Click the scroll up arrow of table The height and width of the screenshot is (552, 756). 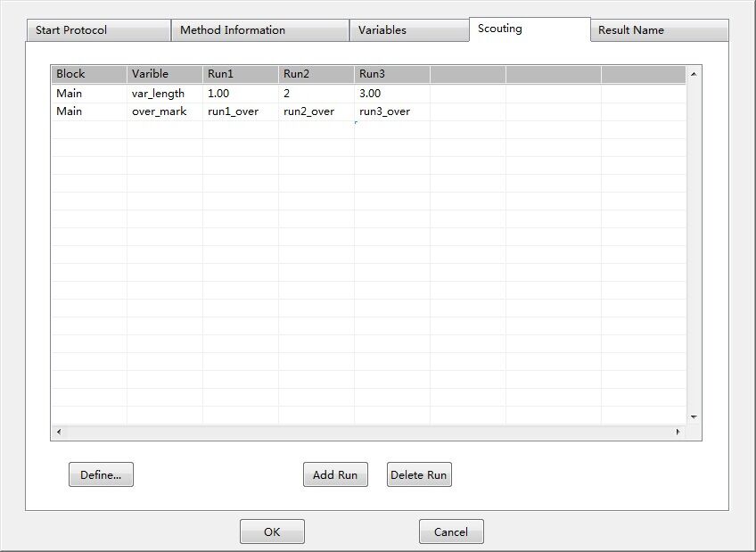tap(694, 75)
